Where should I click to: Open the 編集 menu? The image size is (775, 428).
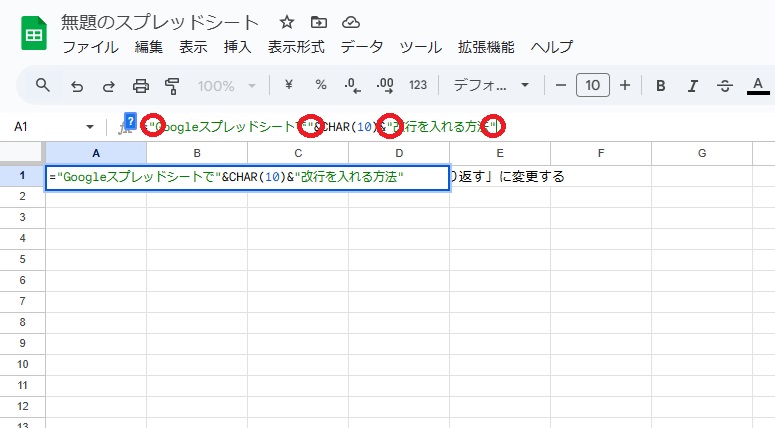(x=149, y=47)
